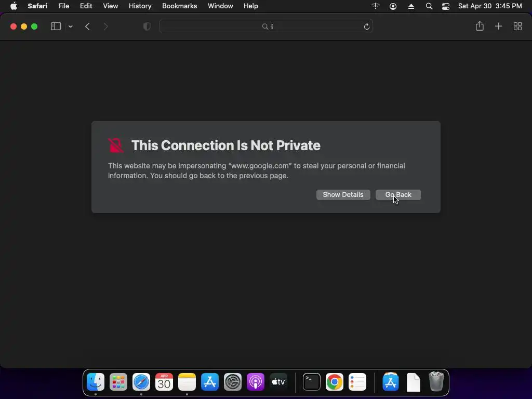Open App Store beside Notes in Dock
The image size is (532, 399).
(210, 382)
